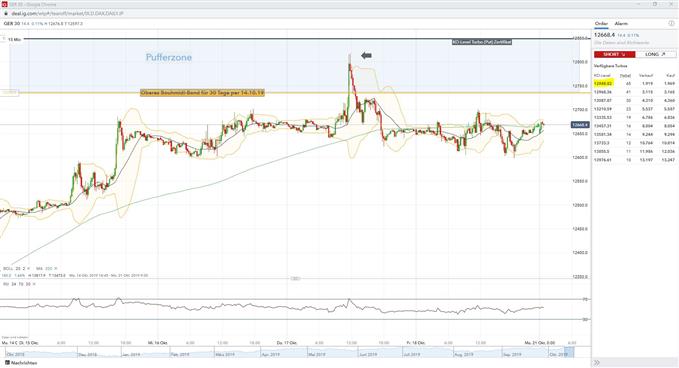679x368 pixels.
Task: Click the lock icon in address bar
Action: point(6,13)
